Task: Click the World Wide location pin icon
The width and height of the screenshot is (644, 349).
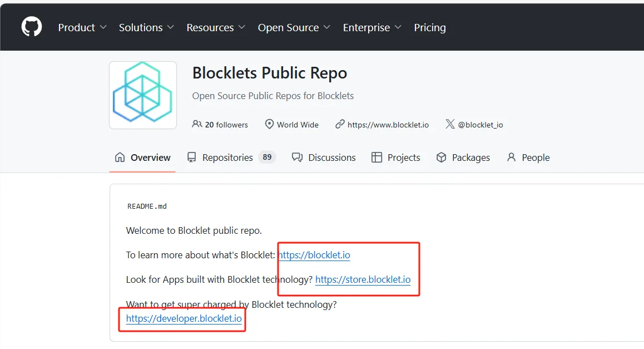Action: coord(269,124)
